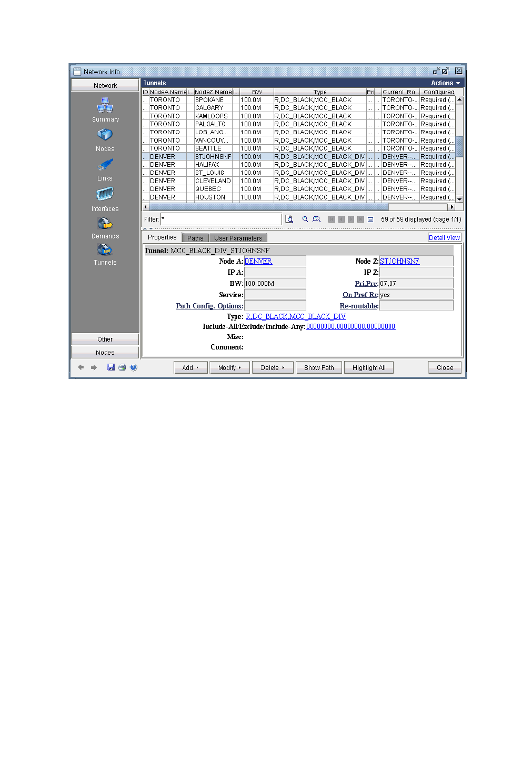This screenshot has width=532, height=781.
Task: Expand the bottom Nodes sidebar section
Action: 105,352
